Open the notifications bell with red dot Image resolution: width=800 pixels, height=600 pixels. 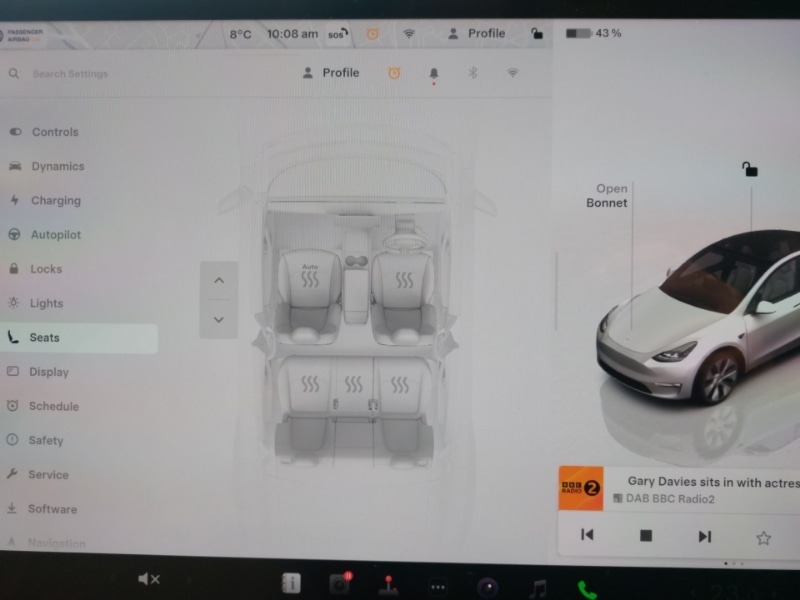click(x=434, y=72)
